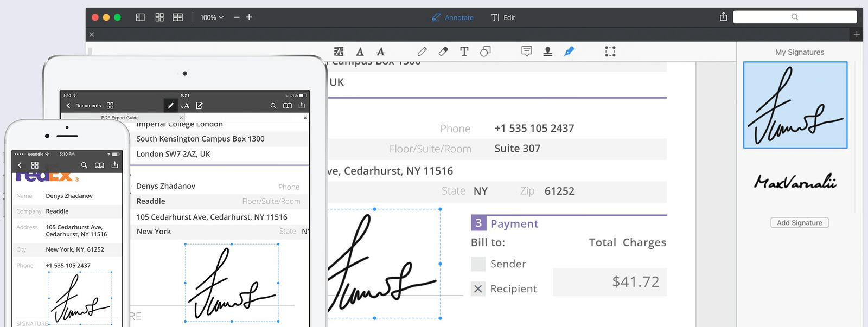Screen dimensions: 868x327
Task: Pick the eraser tool
Action: click(x=443, y=52)
